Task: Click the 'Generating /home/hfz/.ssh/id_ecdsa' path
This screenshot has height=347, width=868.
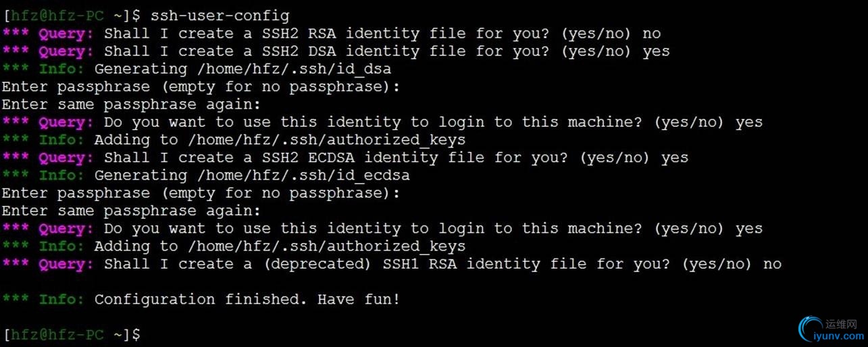Action: 252,176
